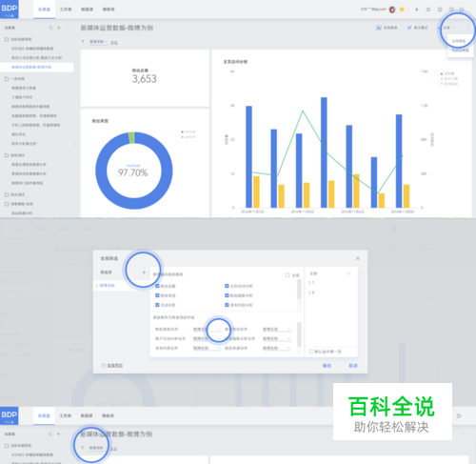Open the help question-mark icon in the top bar
Screen dimensions: 476x464
pyautogui.click(x=451, y=10)
